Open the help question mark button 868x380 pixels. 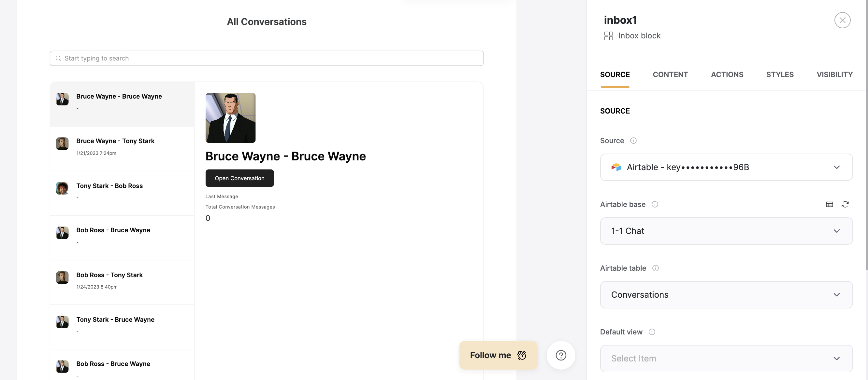[561, 355]
